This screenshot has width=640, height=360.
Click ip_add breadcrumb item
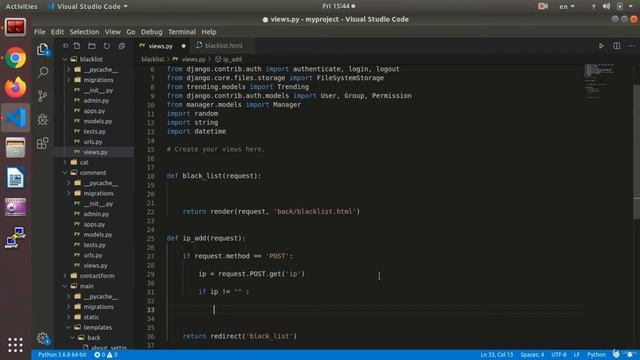tap(229, 60)
